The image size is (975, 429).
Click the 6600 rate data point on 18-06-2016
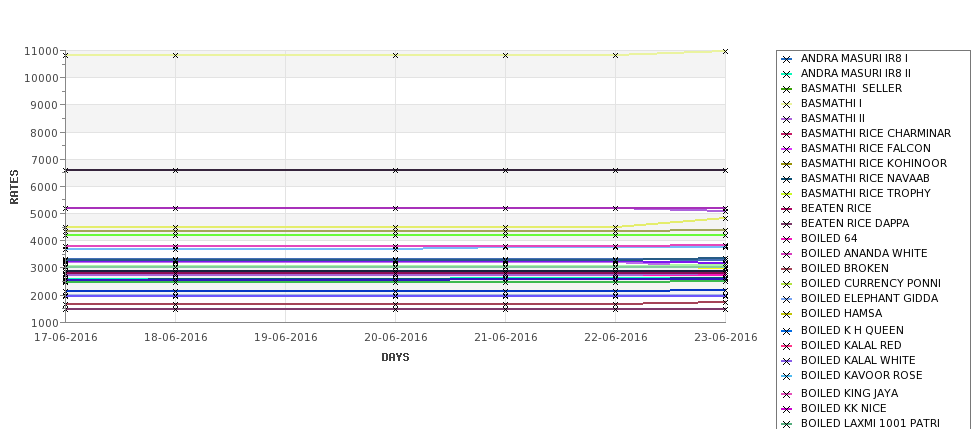point(176,170)
